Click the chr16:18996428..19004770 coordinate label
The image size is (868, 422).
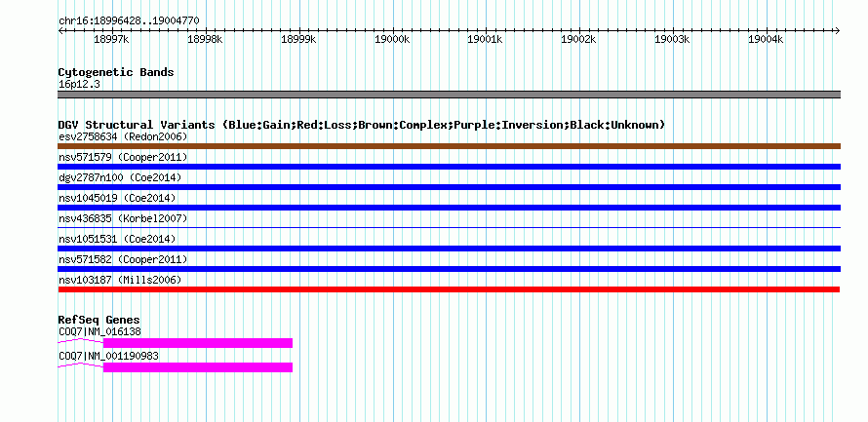129,21
